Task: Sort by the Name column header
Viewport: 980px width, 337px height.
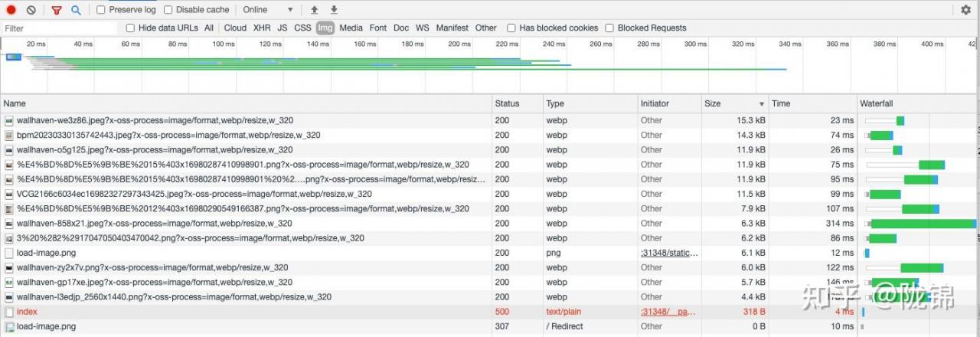Action: (247, 103)
